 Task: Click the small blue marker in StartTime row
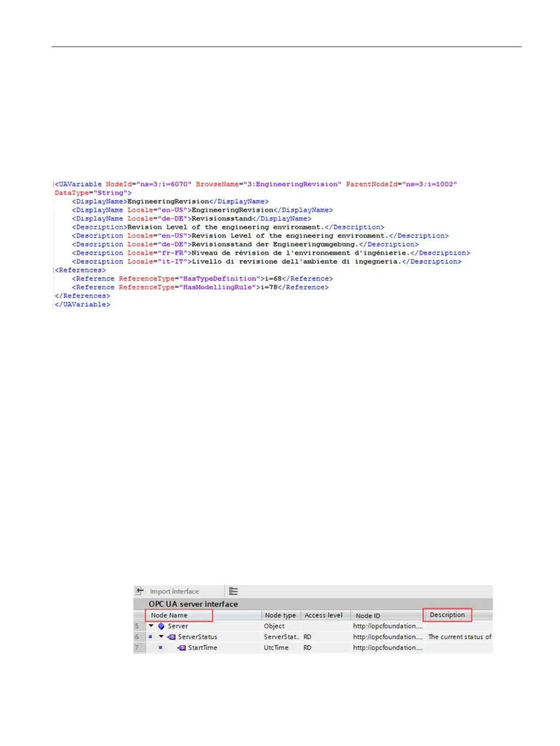[160, 648]
